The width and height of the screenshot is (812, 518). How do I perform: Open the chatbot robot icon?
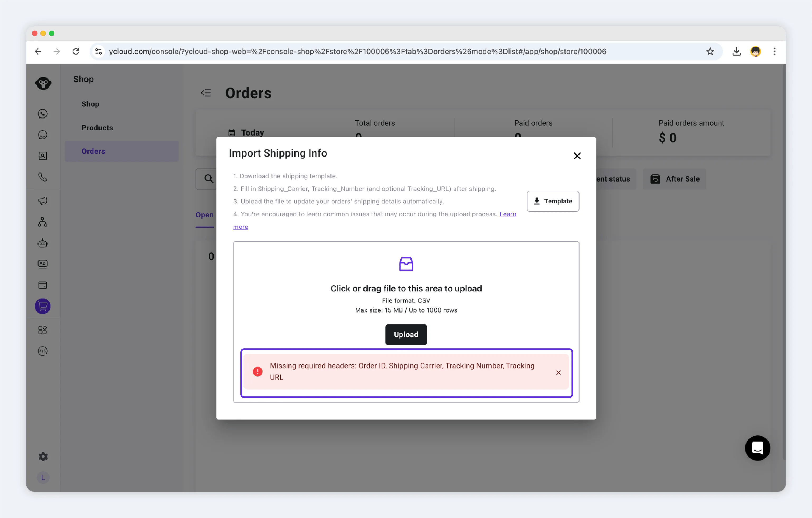(x=43, y=243)
